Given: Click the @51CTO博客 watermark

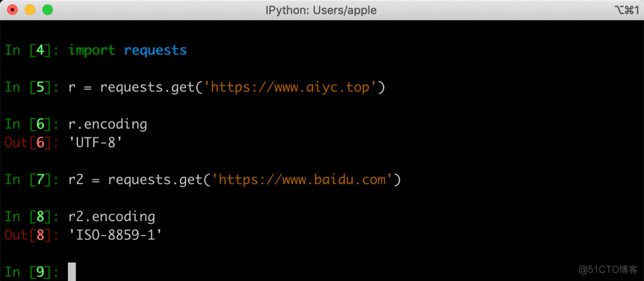Looking at the screenshot, I should (x=608, y=270).
